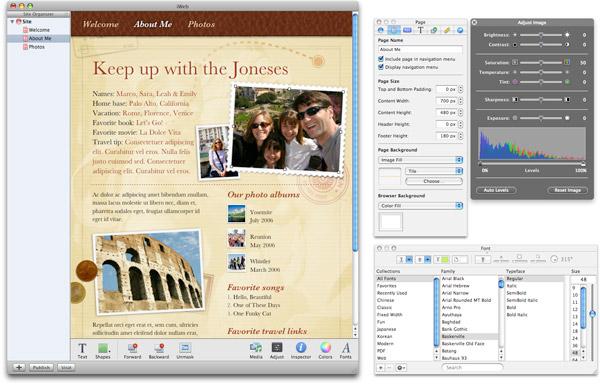The height and width of the screenshot is (385, 600).
Task: Click the Unmask icon
Action: 185,351
